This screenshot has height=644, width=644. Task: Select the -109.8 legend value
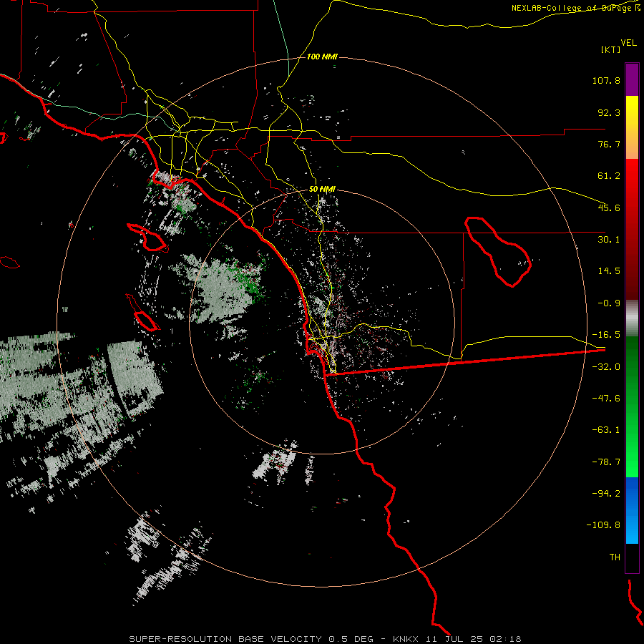pos(603,525)
